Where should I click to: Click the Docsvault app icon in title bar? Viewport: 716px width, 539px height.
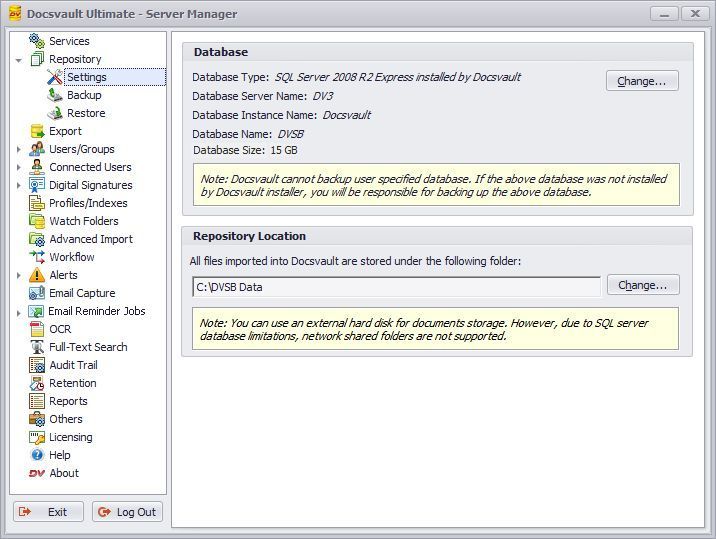click(15, 14)
